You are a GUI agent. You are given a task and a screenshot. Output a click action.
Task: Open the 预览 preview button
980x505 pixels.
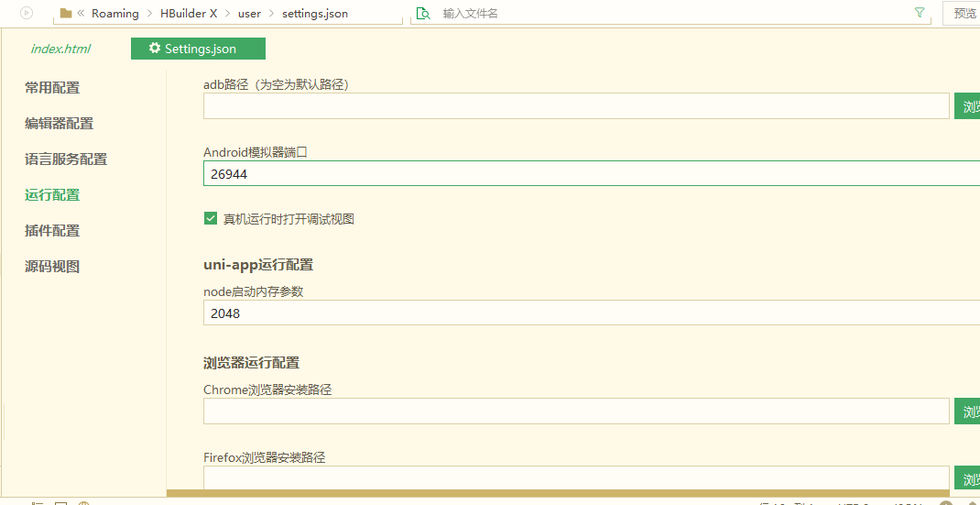tap(962, 13)
